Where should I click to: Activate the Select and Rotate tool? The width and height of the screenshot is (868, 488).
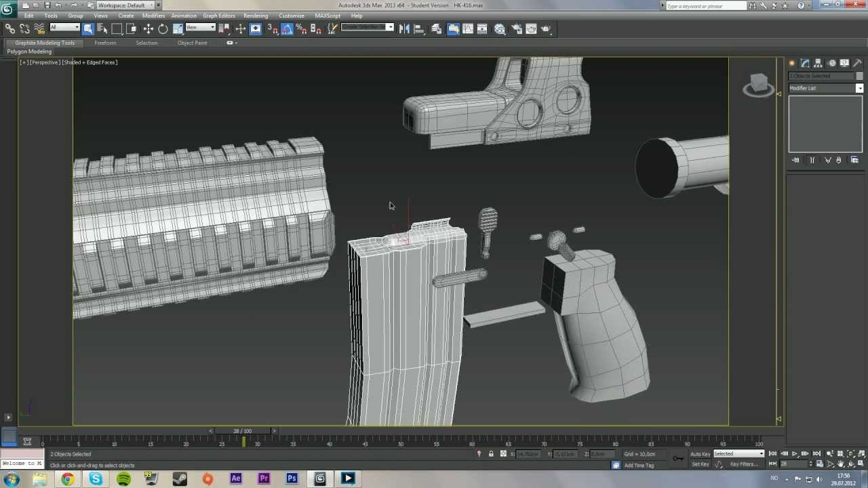[163, 28]
